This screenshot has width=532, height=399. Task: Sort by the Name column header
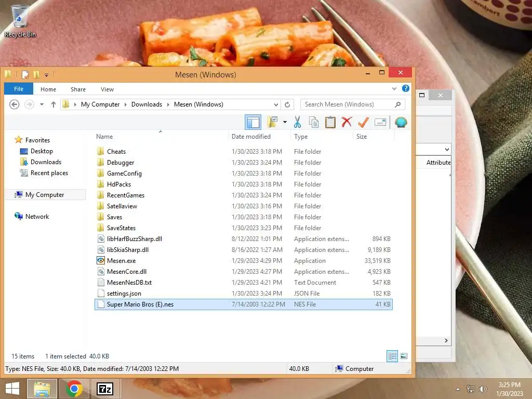[104, 137]
